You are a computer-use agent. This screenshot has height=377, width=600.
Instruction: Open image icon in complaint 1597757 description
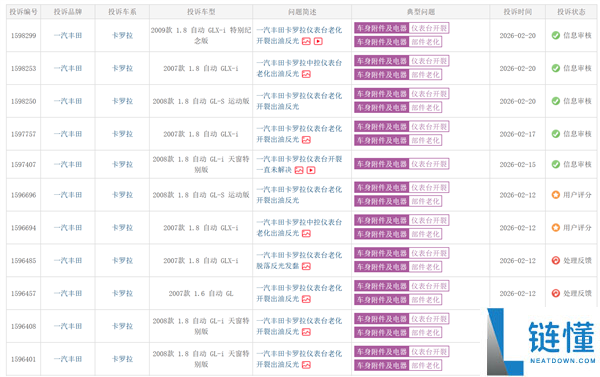click(307, 140)
